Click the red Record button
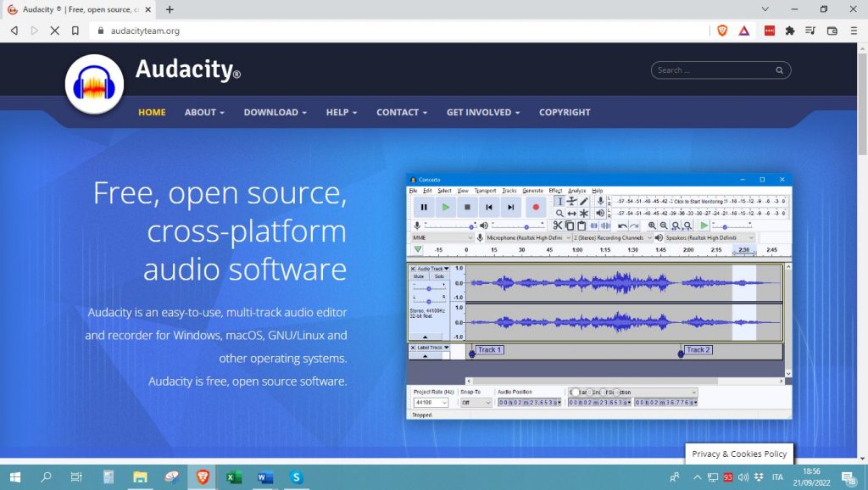The width and height of the screenshot is (868, 490). coord(537,206)
